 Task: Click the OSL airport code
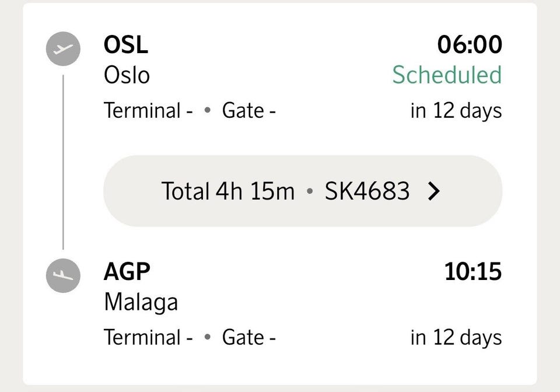point(126,45)
